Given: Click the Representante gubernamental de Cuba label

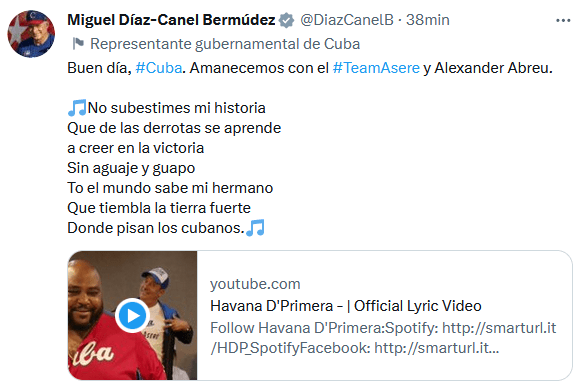Looking at the screenshot, I should [225, 44].
